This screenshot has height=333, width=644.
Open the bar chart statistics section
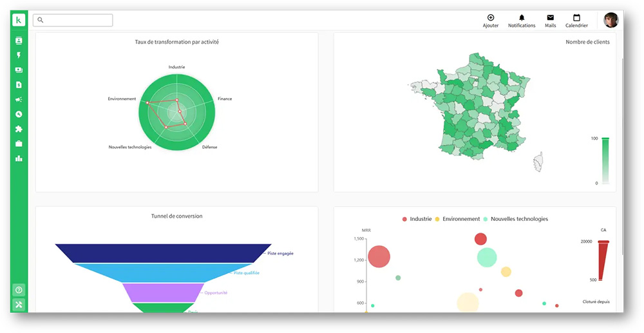(19, 158)
